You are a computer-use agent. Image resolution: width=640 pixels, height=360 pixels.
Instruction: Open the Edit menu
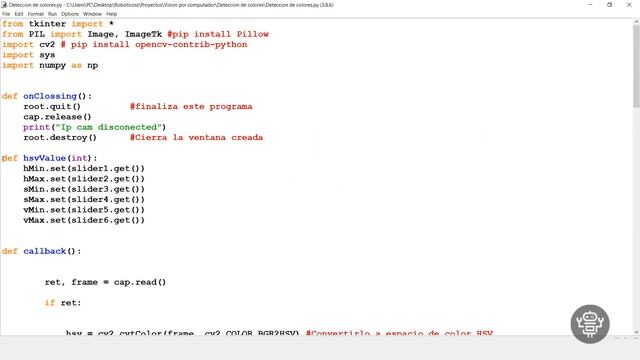click(19, 14)
